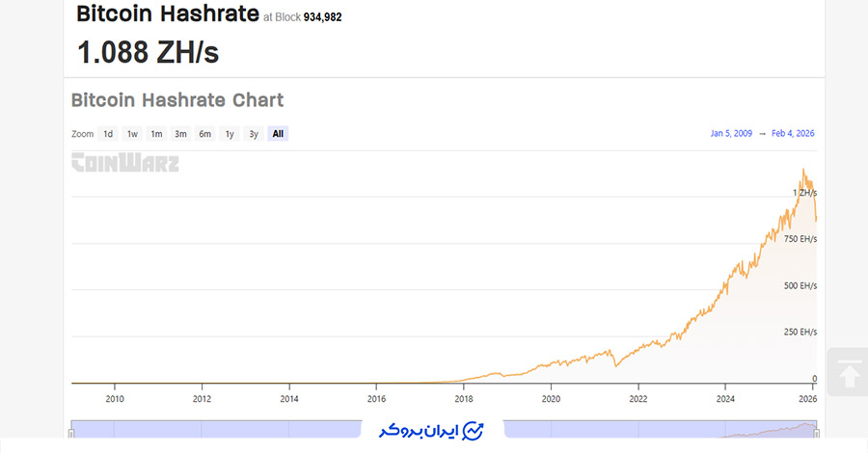Click the block number 934,982

pyautogui.click(x=322, y=17)
